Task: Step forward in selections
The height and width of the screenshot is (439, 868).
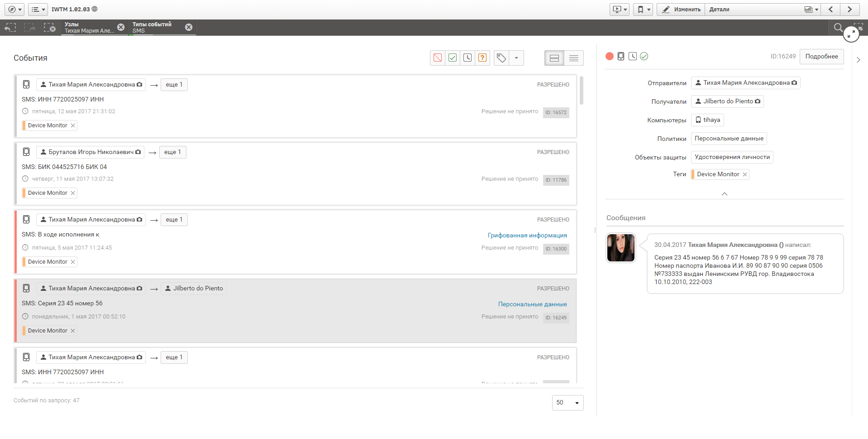Action: [x=30, y=28]
